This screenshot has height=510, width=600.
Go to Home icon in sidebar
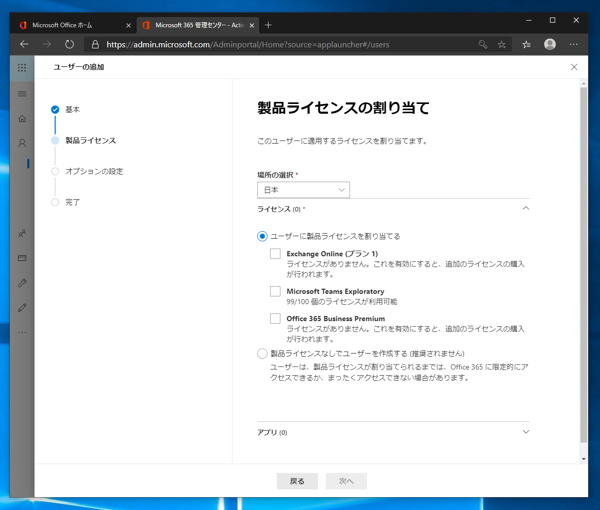22,119
